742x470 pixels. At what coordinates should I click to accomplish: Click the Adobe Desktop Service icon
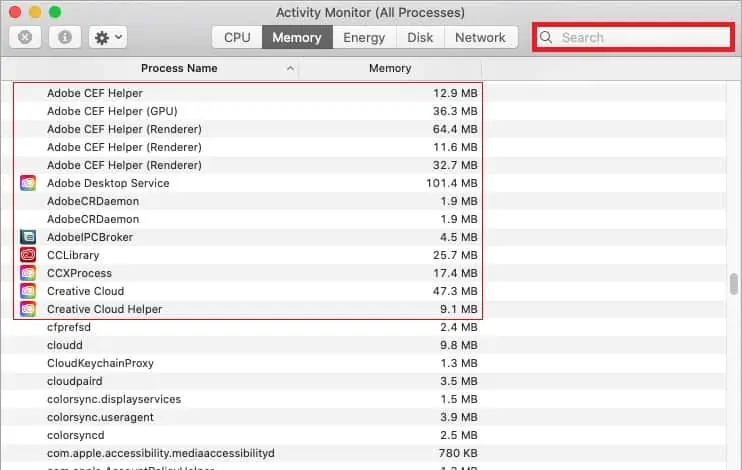point(28,183)
